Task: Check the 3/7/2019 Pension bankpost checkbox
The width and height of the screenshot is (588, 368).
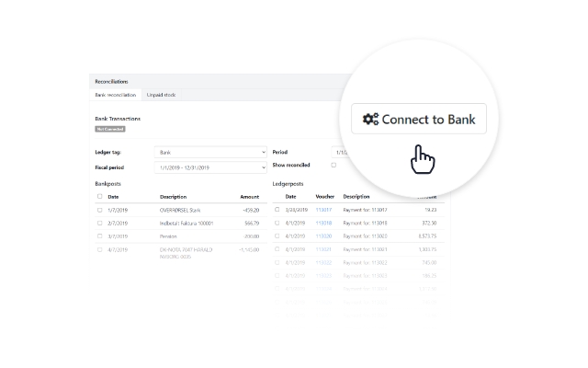Action: coord(100,236)
